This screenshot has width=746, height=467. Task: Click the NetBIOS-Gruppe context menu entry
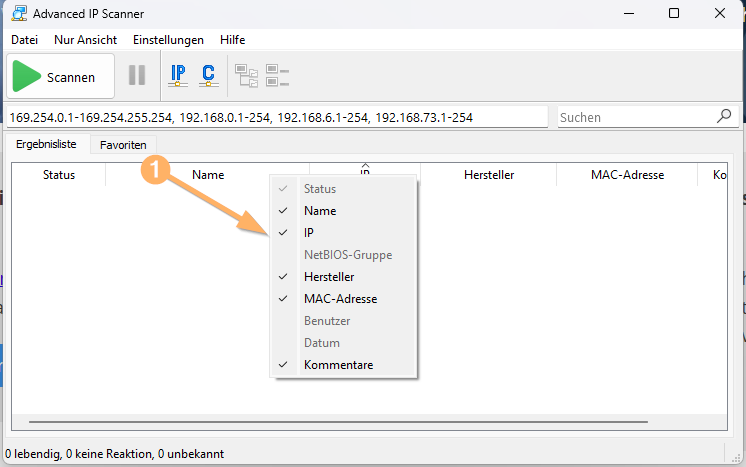pos(343,255)
